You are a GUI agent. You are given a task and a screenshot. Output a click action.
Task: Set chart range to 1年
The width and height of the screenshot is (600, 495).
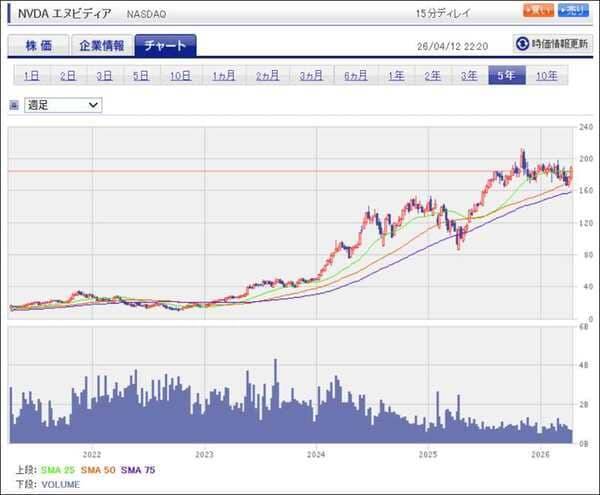pyautogui.click(x=397, y=76)
